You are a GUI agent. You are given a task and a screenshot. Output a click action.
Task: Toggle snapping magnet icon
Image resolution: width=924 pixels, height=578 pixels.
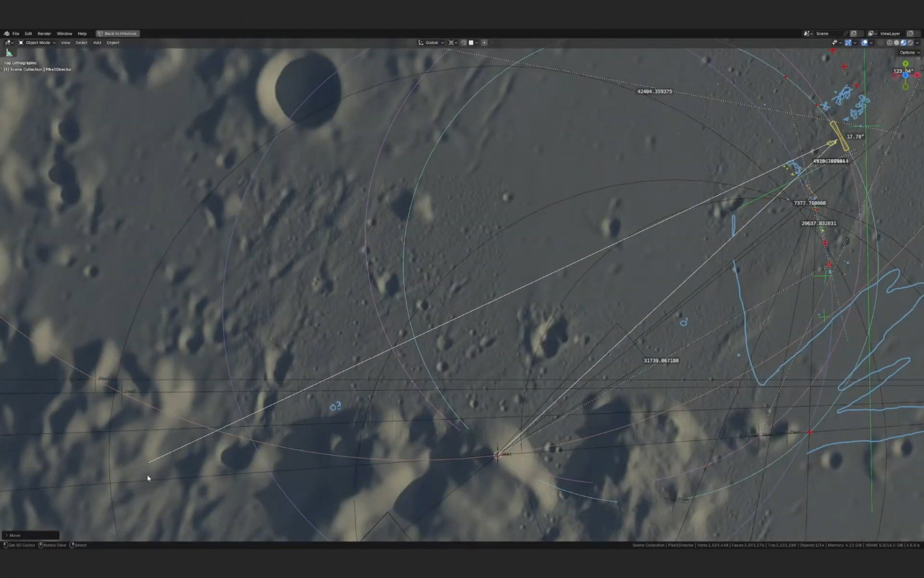click(464, 43)
